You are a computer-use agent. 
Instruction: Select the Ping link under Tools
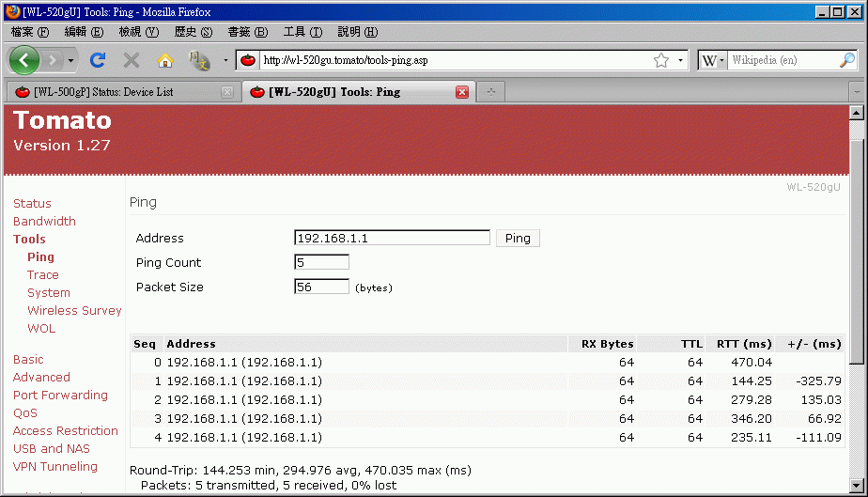(x=40, y=256)
